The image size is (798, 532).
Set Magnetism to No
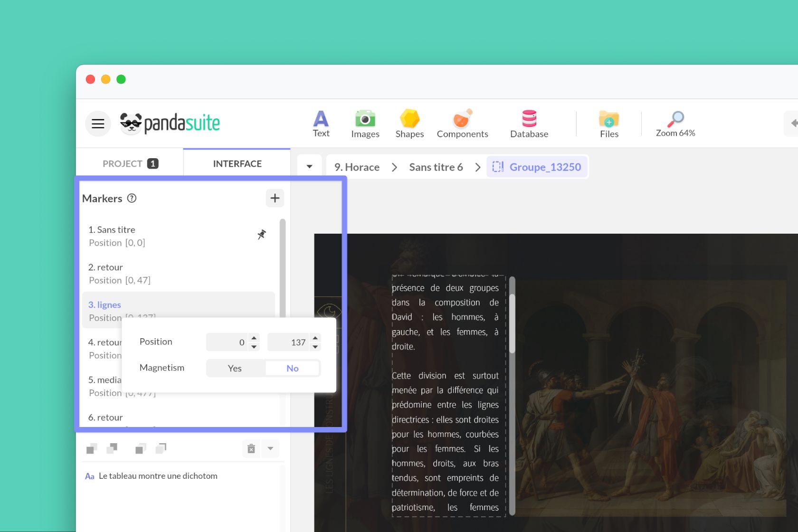click(292, 368)
